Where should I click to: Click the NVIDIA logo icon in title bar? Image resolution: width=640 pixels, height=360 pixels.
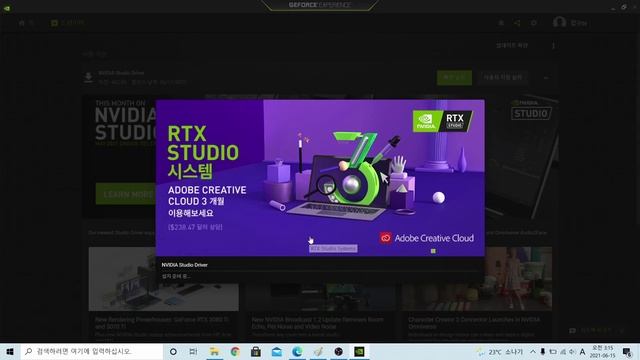7,8
